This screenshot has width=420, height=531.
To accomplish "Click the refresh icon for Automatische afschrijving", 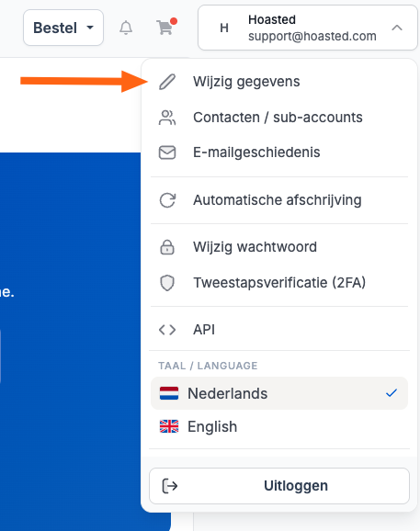I will click(167, 200).
